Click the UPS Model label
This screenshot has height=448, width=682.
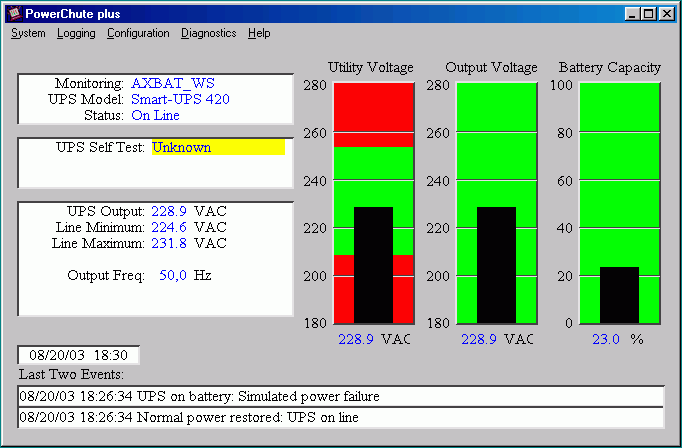click(x=86, y=99)
